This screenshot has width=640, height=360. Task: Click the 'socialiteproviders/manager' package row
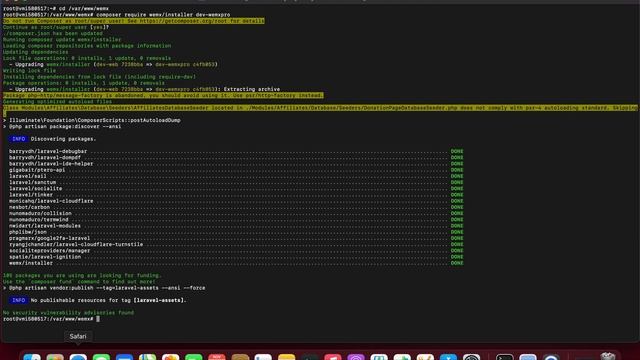[x=236, y=250]
